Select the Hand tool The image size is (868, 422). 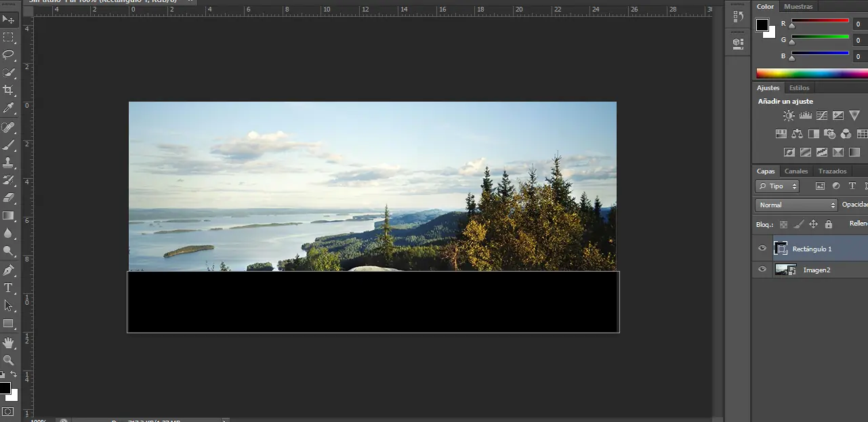(8, 343)
